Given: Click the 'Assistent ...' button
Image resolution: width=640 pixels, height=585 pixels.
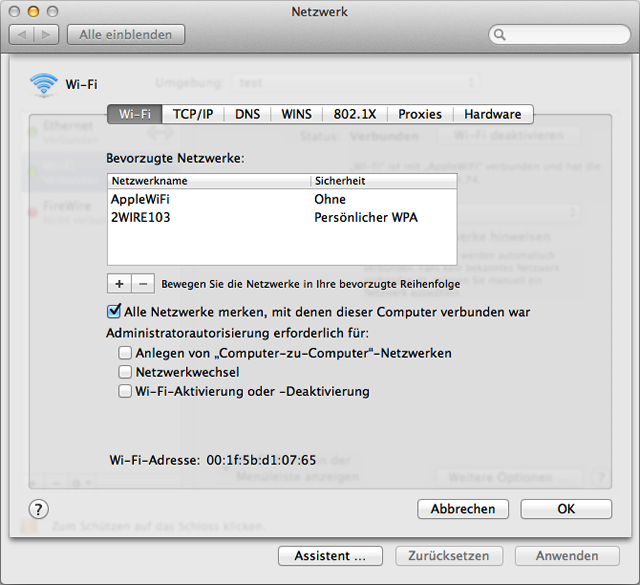Looking at the screenshot, I should tap(330, 556).
